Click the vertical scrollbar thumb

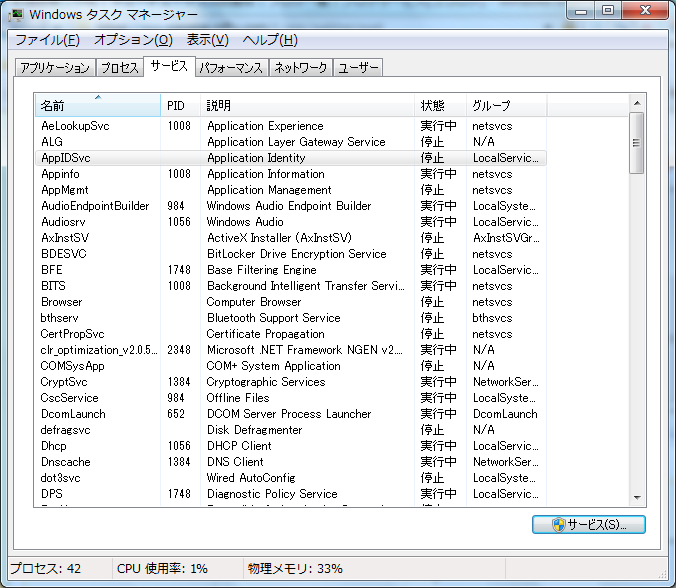(636, 143)
